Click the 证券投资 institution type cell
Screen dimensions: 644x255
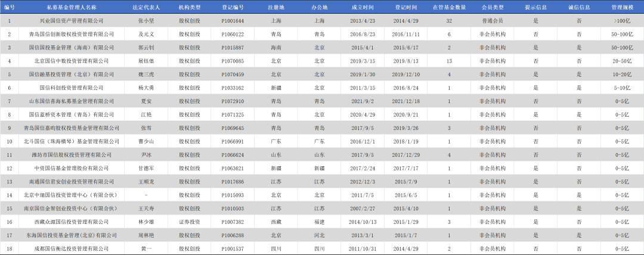click(x=190, y=222)
